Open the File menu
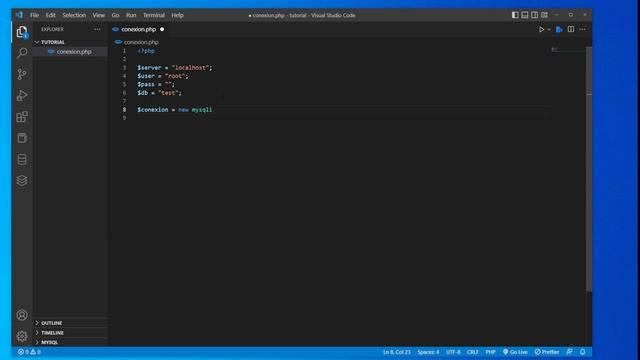 pos(34,15)
